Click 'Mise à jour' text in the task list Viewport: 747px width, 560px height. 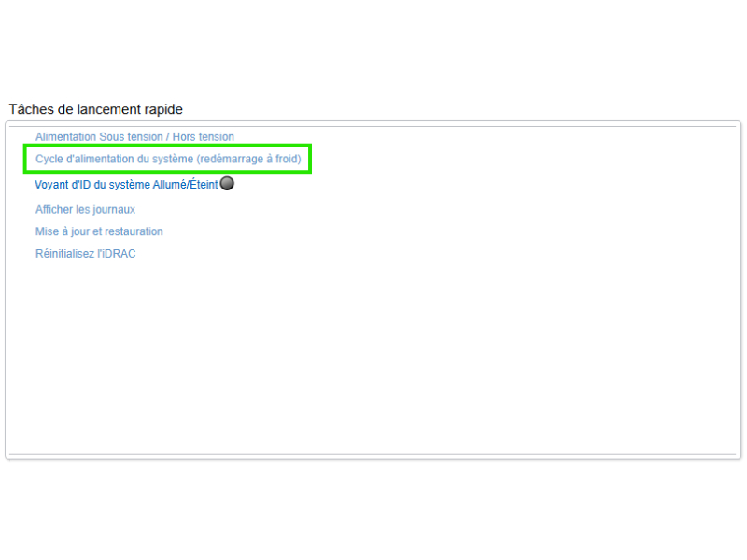(62, 231)
